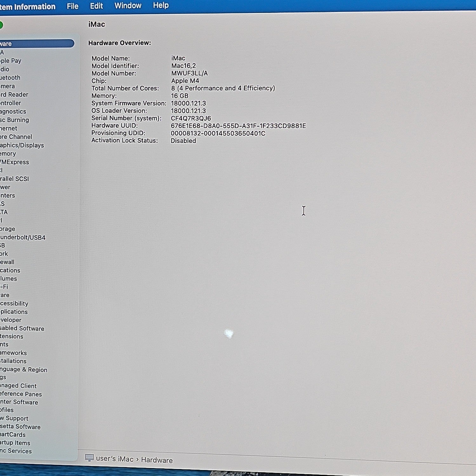The image size is (476, 476).
Task: Select SmartCards in the sidebar
Action: coord(13,435)
